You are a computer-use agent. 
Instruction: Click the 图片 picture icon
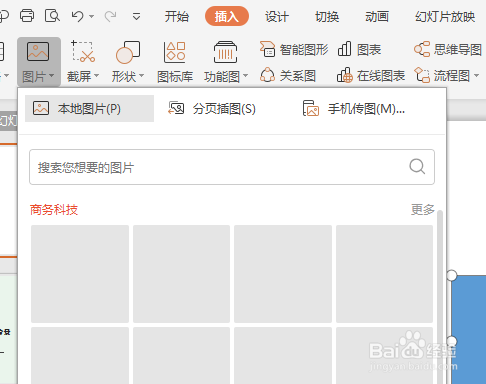click(x=38, y=52)
